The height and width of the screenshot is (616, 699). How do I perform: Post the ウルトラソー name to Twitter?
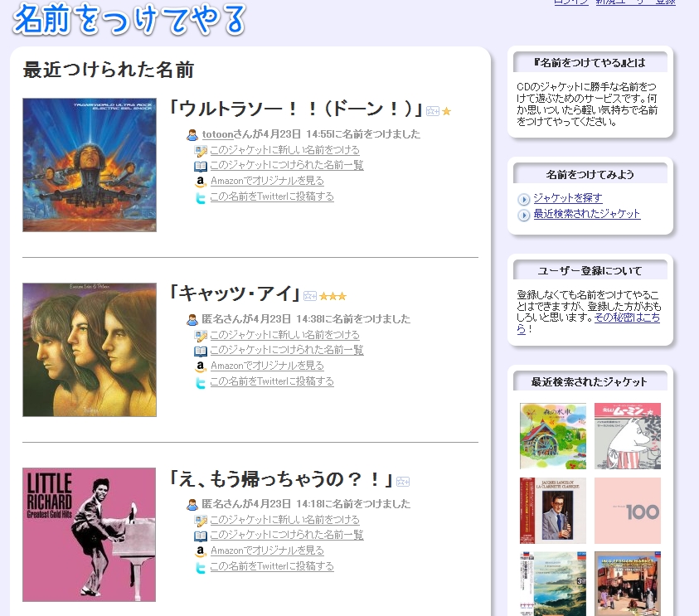(272, 196)
